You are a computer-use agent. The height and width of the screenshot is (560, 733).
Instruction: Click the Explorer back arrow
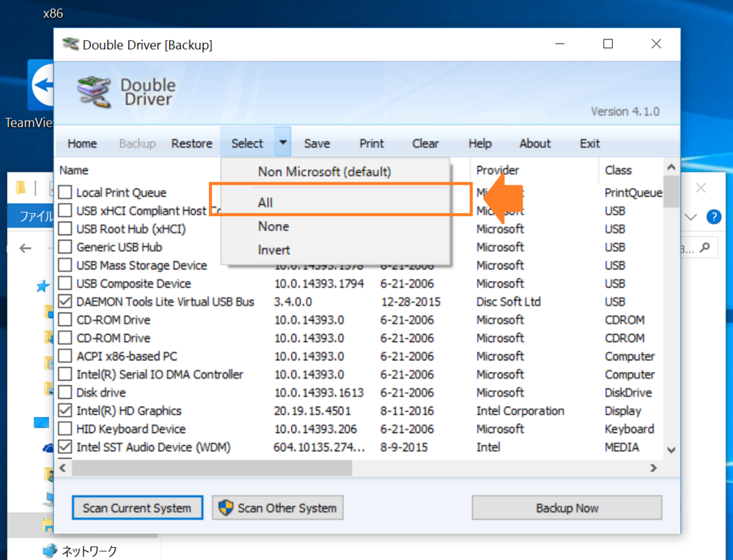[25, 248]
